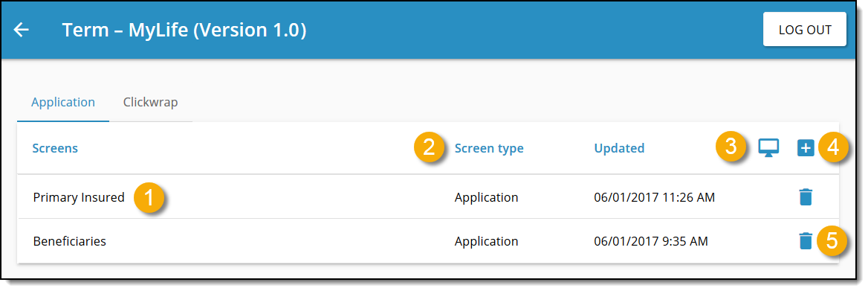The height and width of the screenshot is (291, 868).
Task: Open the Primary Insured screen
Action: point(79,197)
